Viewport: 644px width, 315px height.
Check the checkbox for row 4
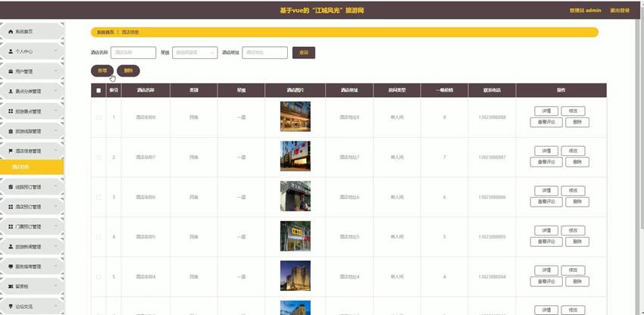click(98, 237)
